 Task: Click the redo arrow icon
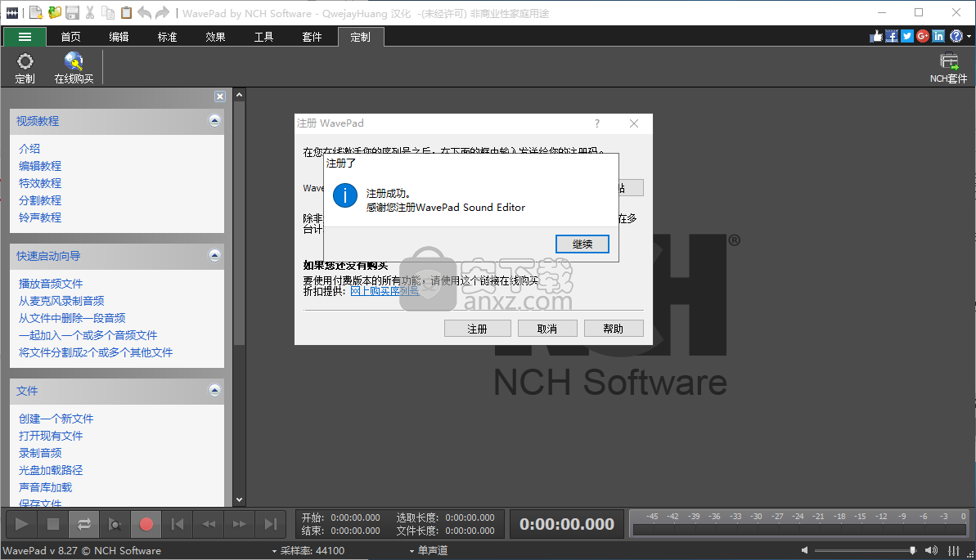(x=163, y=12)
